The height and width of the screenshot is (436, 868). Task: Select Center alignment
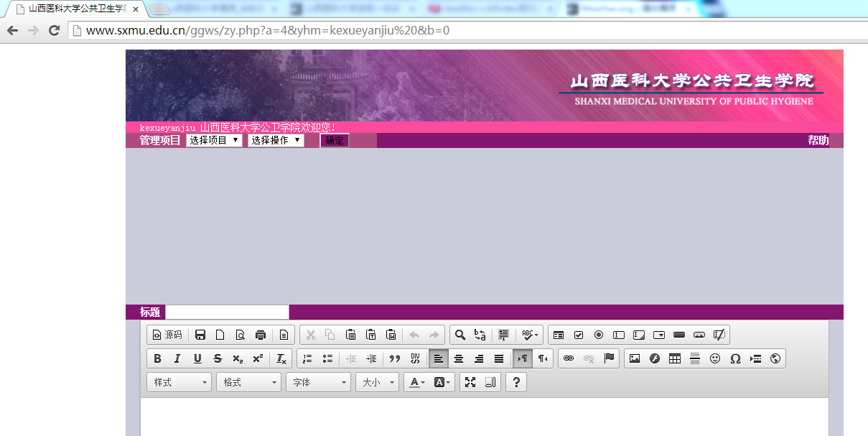point(458,358)
